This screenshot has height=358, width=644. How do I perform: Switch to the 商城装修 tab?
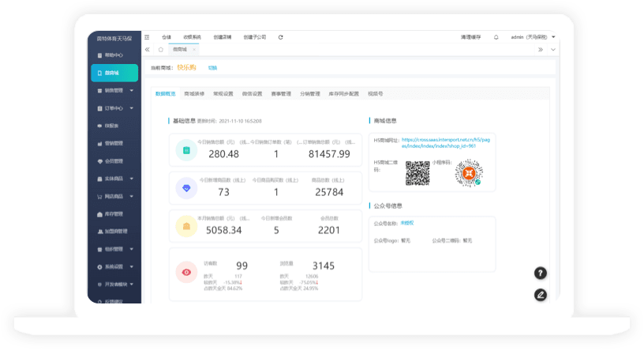(194, 93)
